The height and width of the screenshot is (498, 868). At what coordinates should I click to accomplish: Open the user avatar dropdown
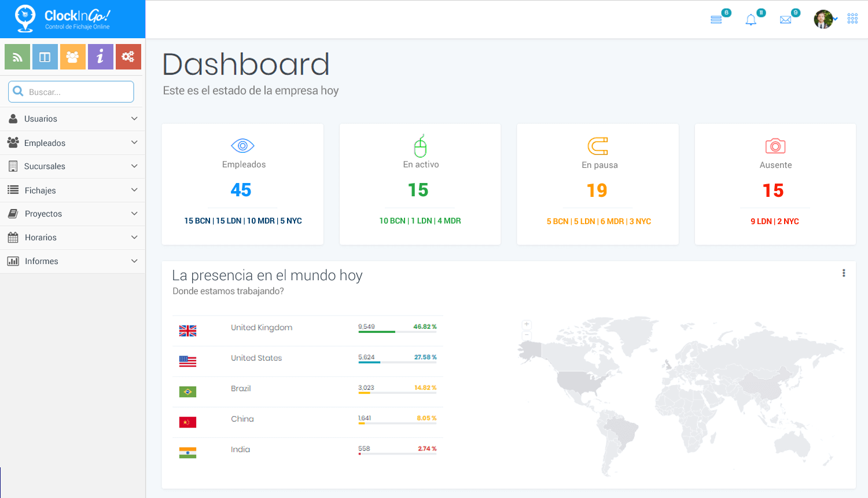coord(825,19)
